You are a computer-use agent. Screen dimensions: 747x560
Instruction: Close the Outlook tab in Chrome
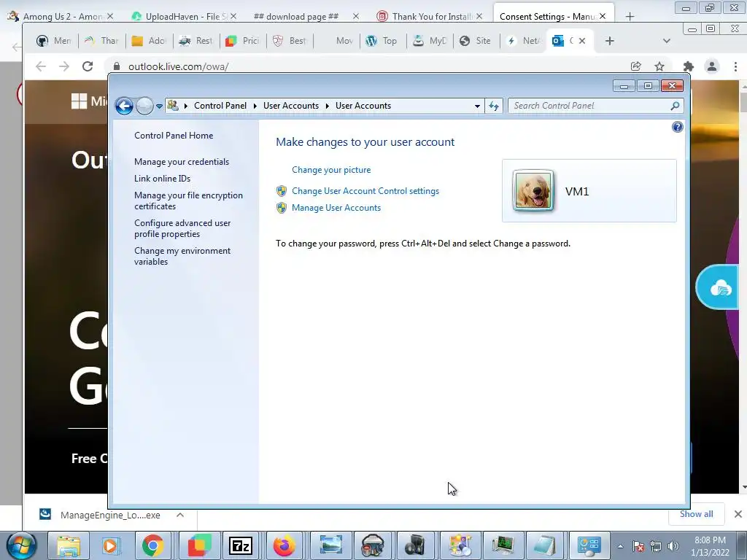[x=581, y=41]
